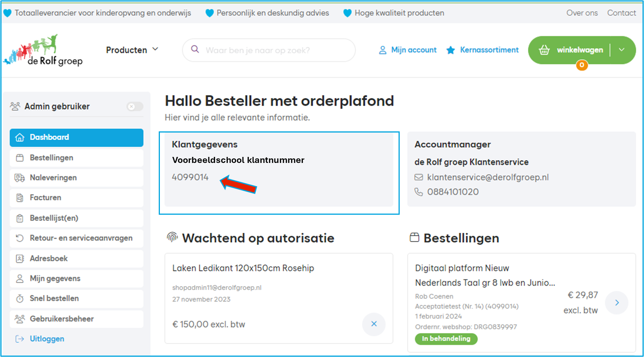Click the 27 november 2023 date
The width and height of the screenshot is (644, 357).
click(x=202, y=300)
